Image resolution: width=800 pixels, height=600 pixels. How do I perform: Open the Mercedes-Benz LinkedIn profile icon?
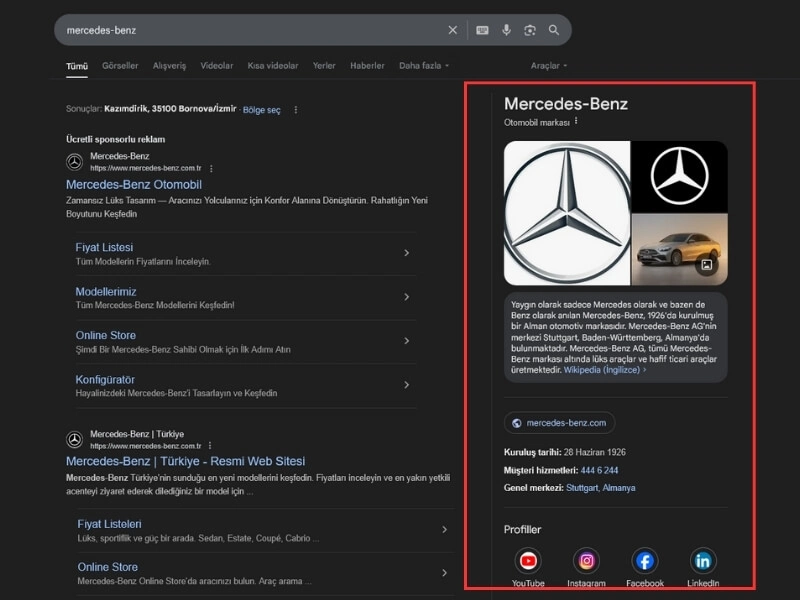(703, 561)
